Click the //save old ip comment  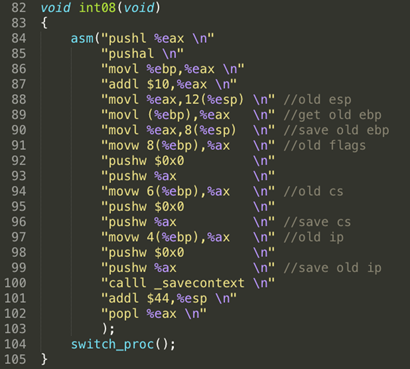point(332,268)
